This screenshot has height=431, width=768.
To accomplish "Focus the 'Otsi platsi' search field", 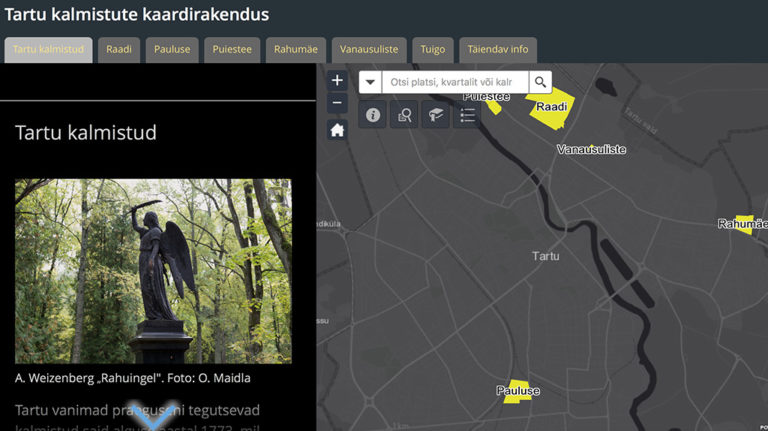I will pyautogui.click(x=455, y=82).
